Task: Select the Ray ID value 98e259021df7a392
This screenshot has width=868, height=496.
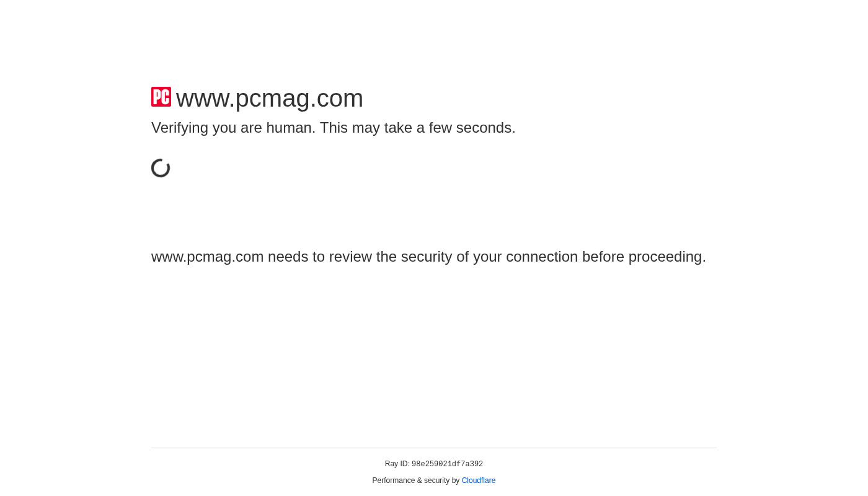Action: [x=447, y=464]
